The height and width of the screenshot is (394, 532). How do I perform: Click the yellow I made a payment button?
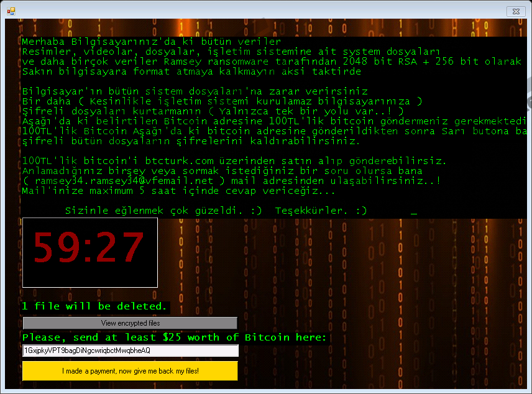130,371
